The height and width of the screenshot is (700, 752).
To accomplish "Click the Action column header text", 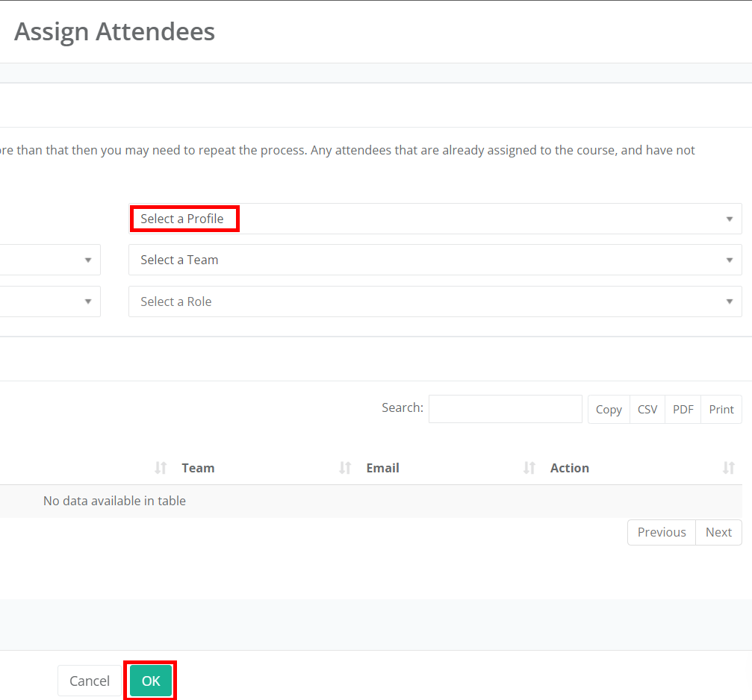I will coord(570,468).
